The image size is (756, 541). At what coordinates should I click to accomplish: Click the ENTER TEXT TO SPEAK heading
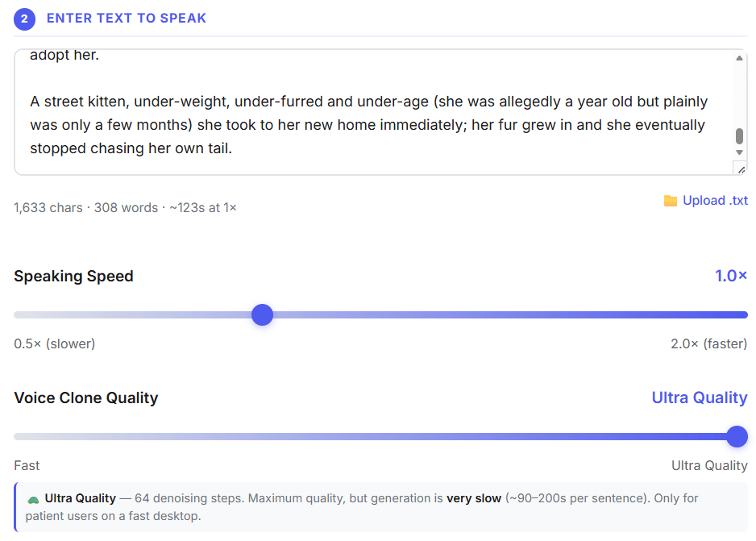point(127,19)
